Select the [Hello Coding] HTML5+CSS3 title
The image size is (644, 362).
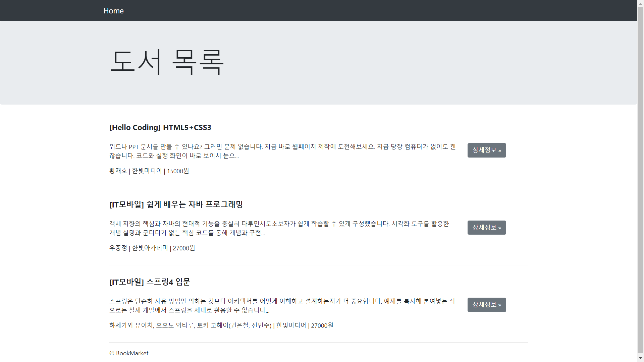pyautogui.click(x=160, y=127)
